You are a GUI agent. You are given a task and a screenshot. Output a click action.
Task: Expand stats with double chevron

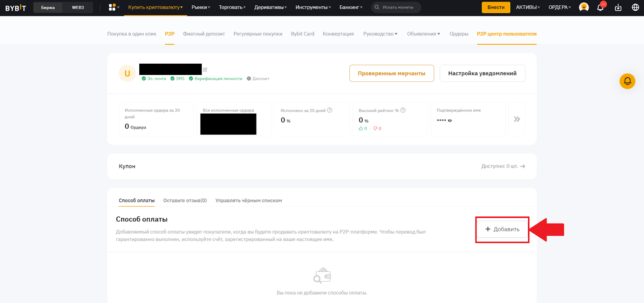(517, 119)
